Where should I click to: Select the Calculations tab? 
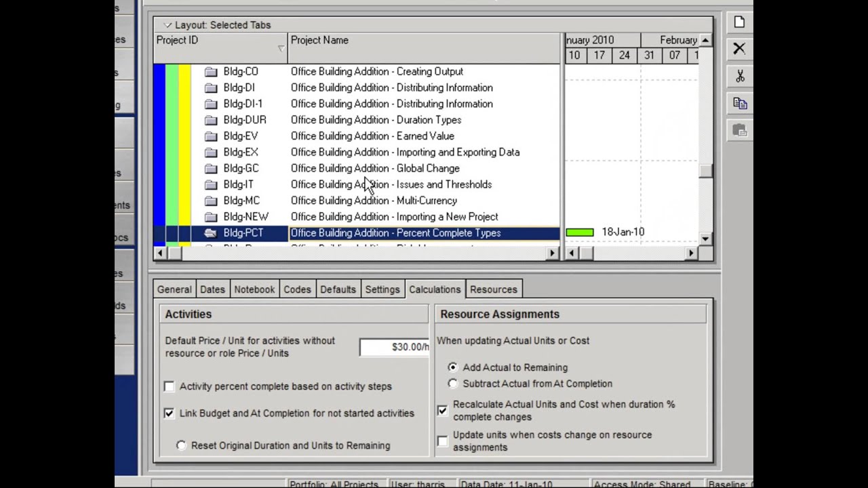tap(435, 289)
